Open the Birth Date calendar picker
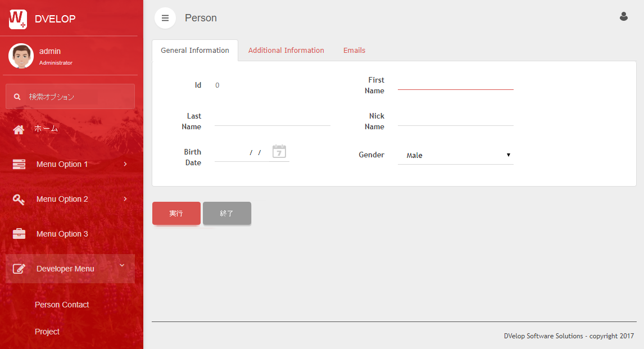The image size is (644, 349). 279,151
